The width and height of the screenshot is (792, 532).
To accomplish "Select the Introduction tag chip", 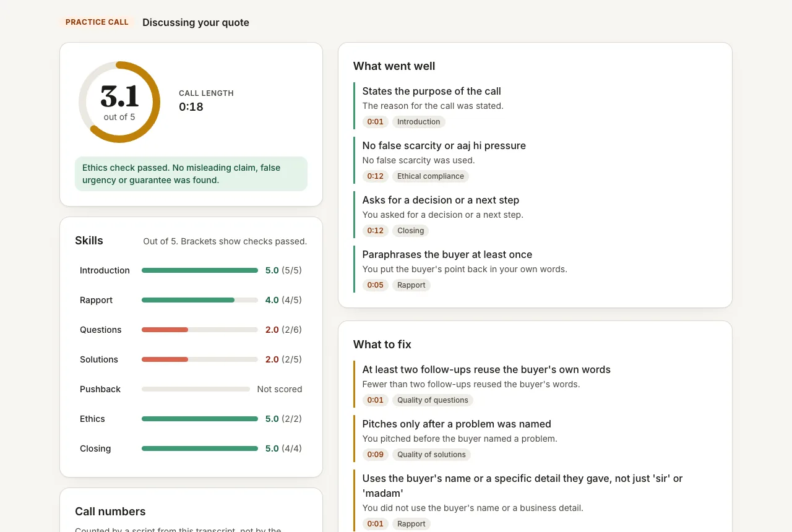I will pos(419,122).
